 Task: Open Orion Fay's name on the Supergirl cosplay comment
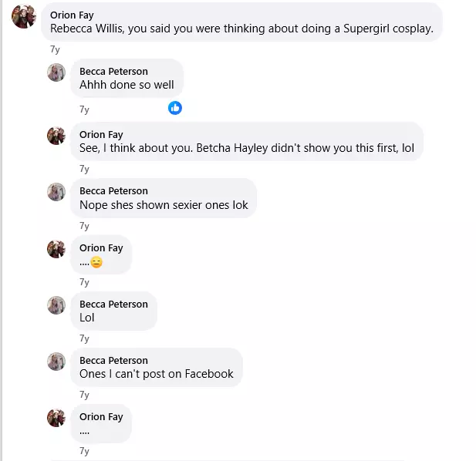coord(72,15)
